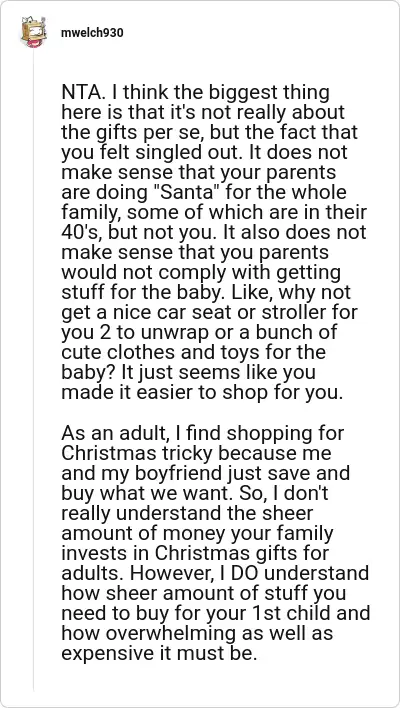Open mwelch930's avatar picture

[34, 32]
